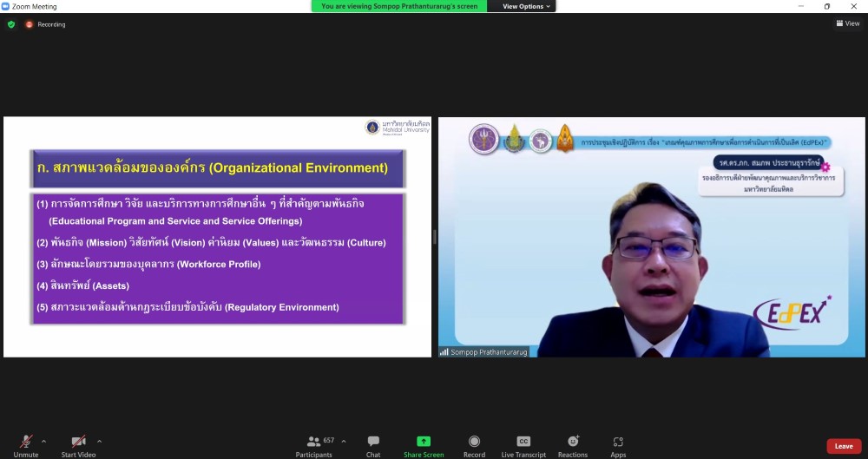The image size is (868, 459).
Task: Open the Chat panel
Action: click(373, 444)
